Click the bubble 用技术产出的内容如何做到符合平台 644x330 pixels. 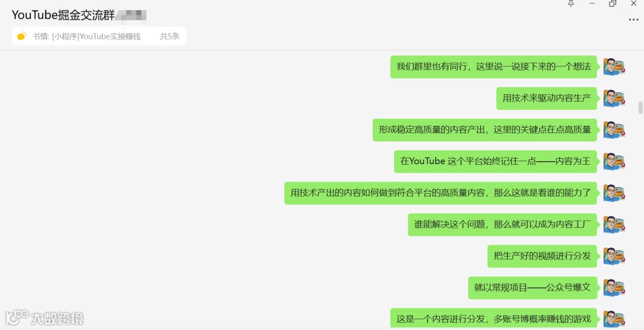click(441, 193)
